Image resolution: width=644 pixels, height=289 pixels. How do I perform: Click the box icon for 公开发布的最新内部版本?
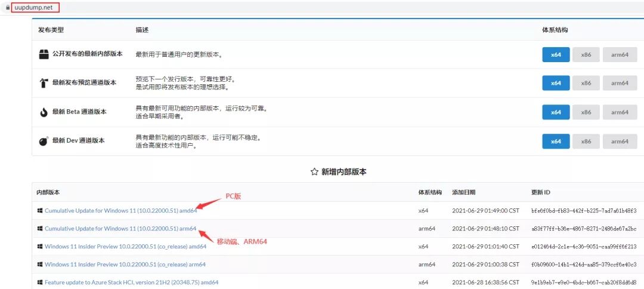[x=44, y=54]
